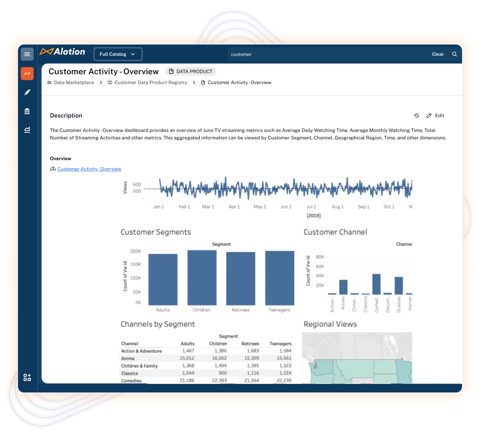Select the Retirees bar in Customer Segments
This screenshot has width=480, height=437.
coord(241,278)
